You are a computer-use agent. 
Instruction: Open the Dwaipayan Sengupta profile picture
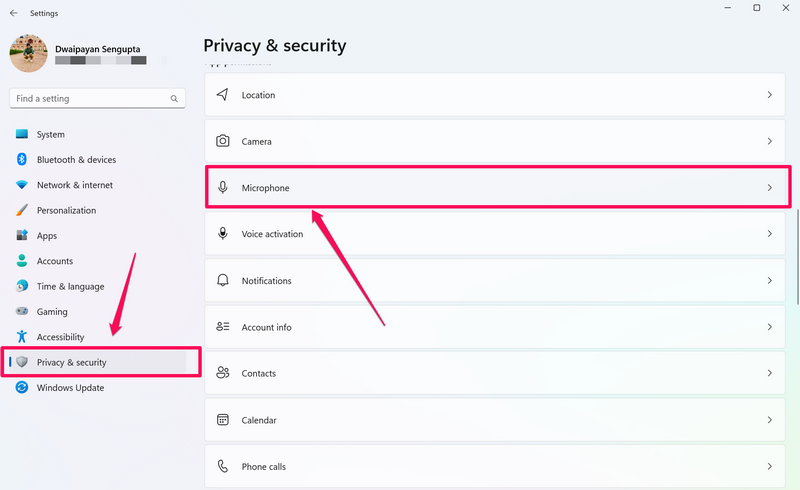(x=29, y=53)
